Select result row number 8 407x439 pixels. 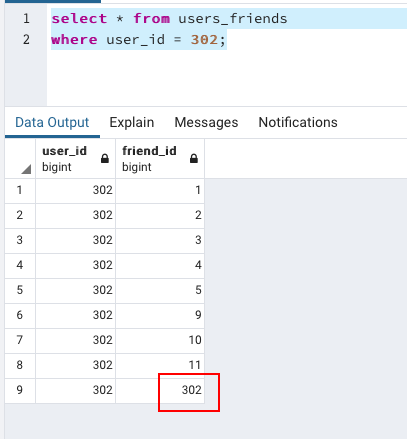tap(20, 365)
